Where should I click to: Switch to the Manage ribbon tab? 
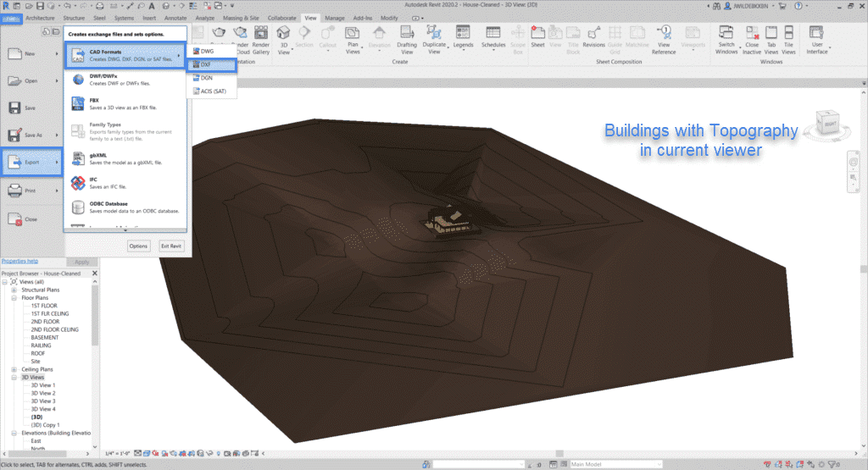(334, 18)
